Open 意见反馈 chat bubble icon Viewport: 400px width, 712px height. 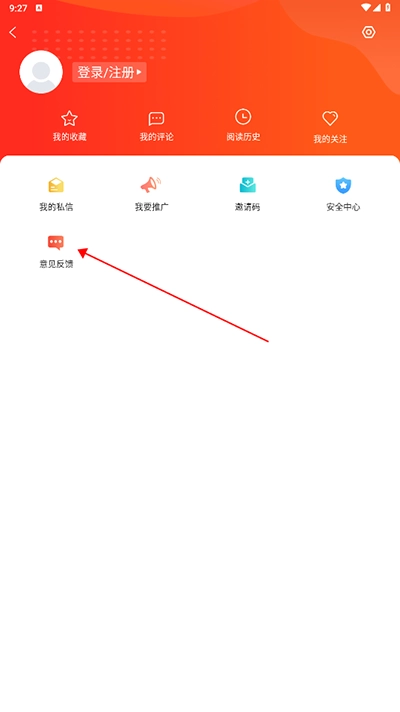point(56,242)
